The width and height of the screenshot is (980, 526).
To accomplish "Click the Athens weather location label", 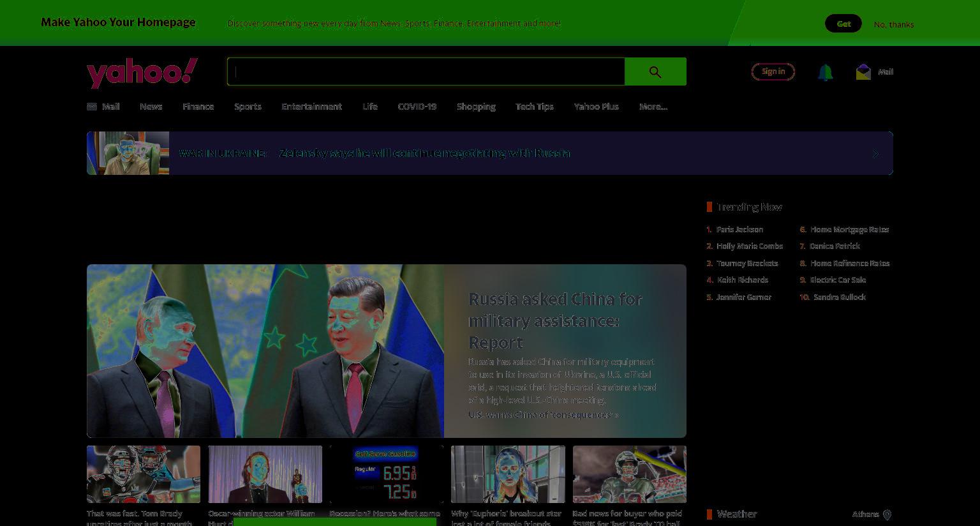I will coord(866,515).
